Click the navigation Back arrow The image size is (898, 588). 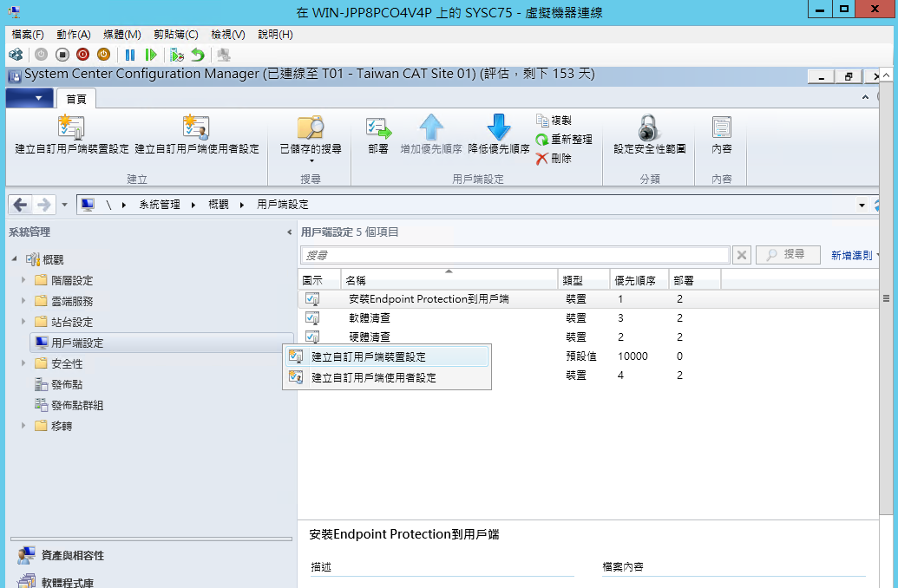[20, 205]
